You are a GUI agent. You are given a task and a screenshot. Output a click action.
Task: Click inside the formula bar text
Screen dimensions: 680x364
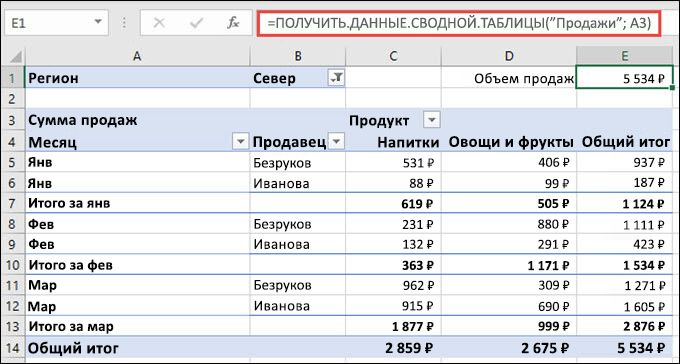(459, 23)
